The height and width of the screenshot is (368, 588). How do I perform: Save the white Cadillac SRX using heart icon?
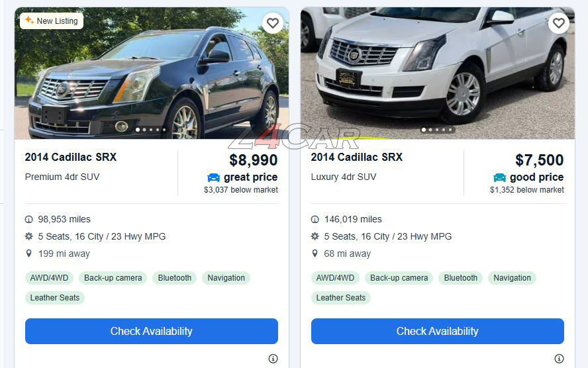[x=559, y=23]
